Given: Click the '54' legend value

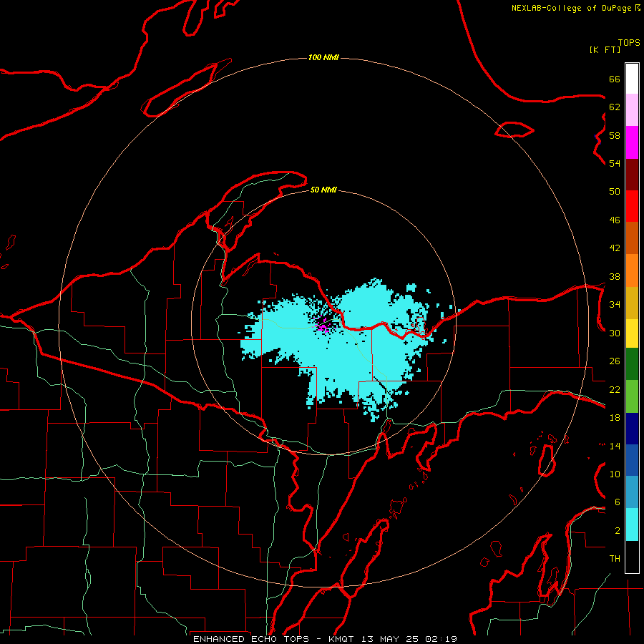Looking at the screenshot, I should click(x=615, y=163).
